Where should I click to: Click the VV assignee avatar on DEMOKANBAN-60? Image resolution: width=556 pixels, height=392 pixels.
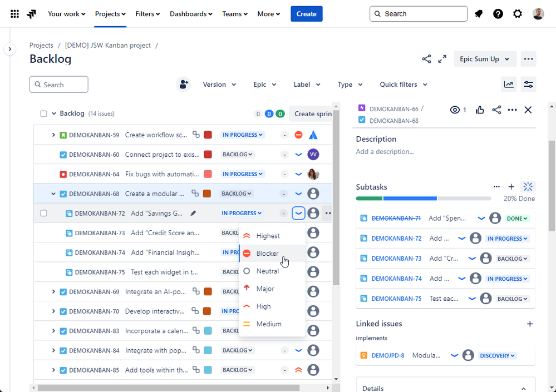click(313, 155)
